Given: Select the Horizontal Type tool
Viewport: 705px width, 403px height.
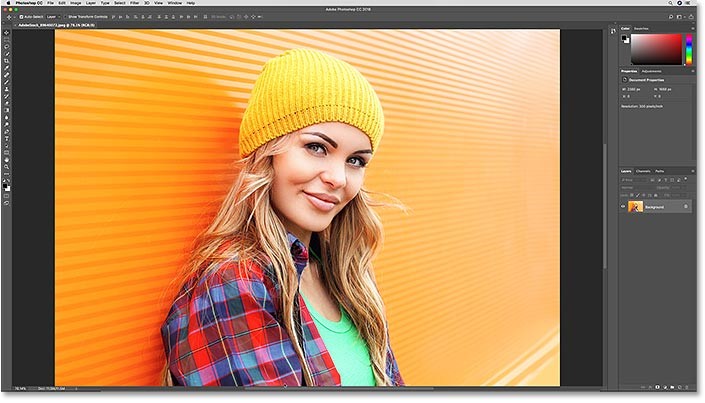Looking at the screenshot, I should [6, 138].
